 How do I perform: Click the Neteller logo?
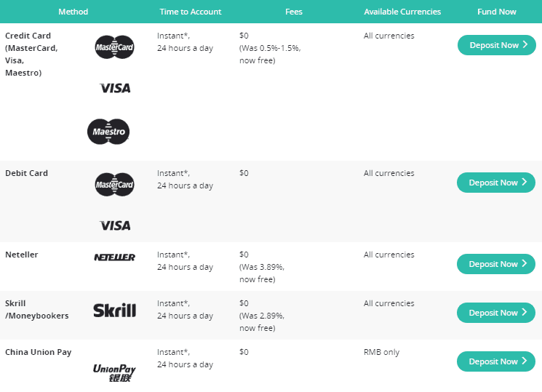115,257
